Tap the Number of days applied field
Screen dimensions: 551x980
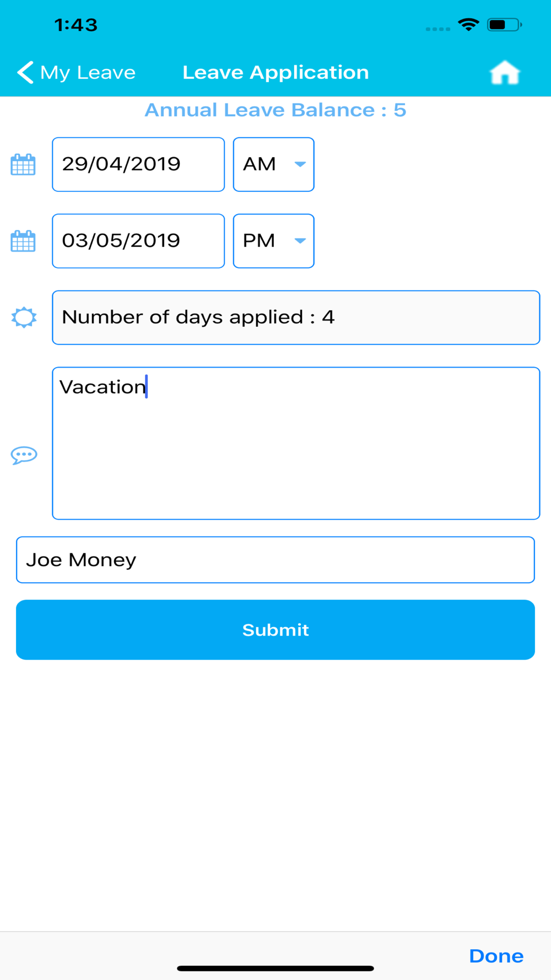point(296,317)
